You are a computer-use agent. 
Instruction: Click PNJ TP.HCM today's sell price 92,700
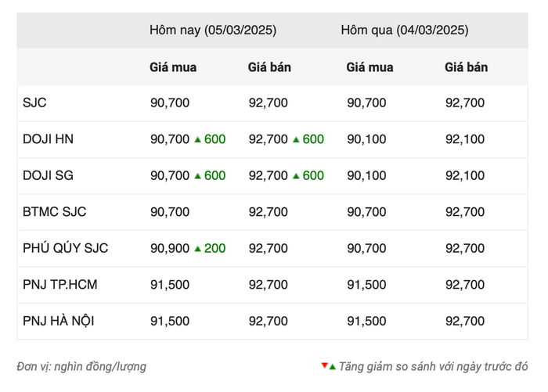pyautogui.click(x=268, y=284)
